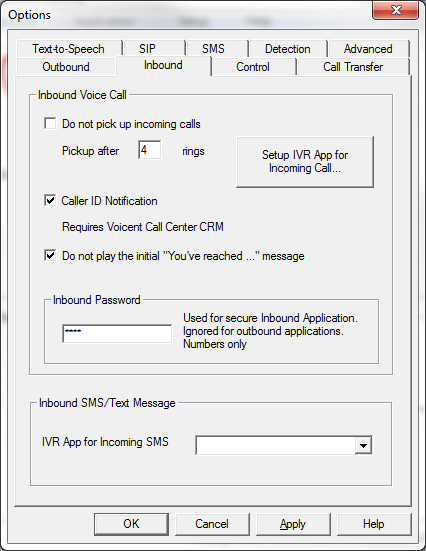The width and height of the screenshot is (426, 551).
Task: Switch to the Text-to-Speech tab
Action: (x=69, y=48)
